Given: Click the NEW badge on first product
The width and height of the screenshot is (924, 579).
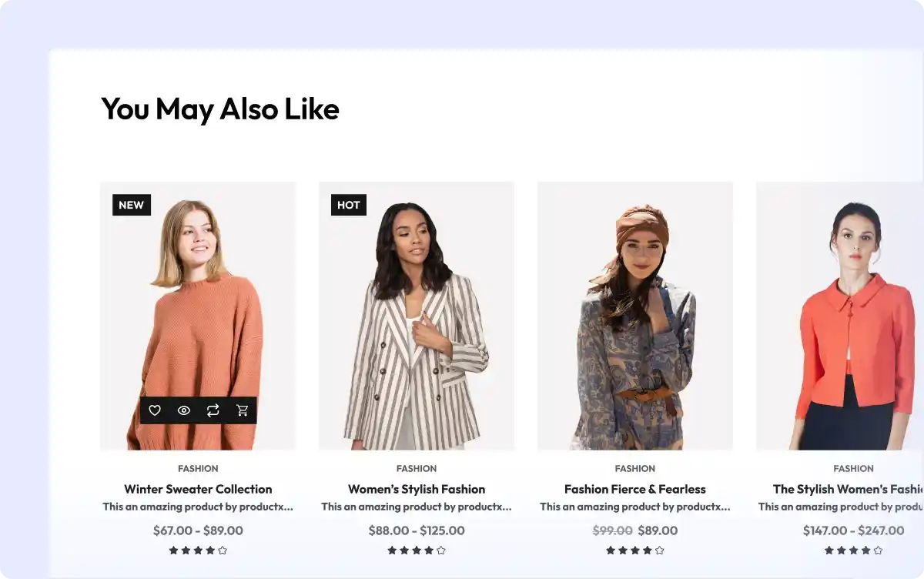Looking at the screenshot, I should pos(131,205).
